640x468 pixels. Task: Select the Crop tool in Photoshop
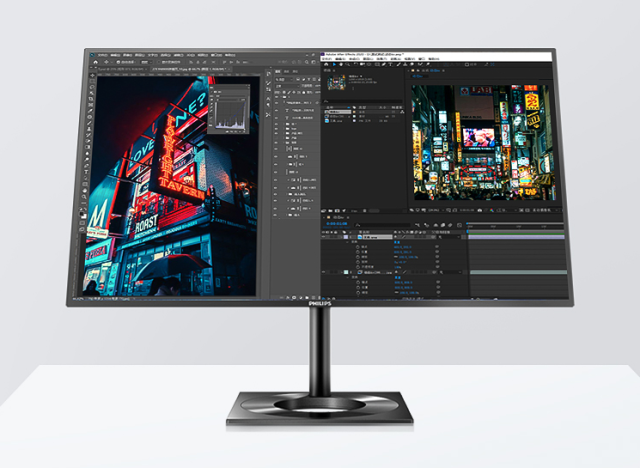click(x=91, y=99)
